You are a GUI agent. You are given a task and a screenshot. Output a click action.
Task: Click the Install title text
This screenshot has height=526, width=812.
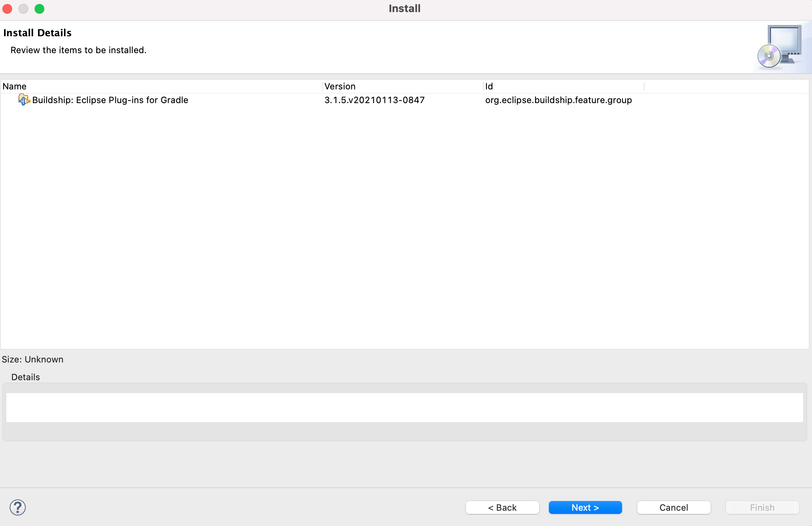(404, 8)
